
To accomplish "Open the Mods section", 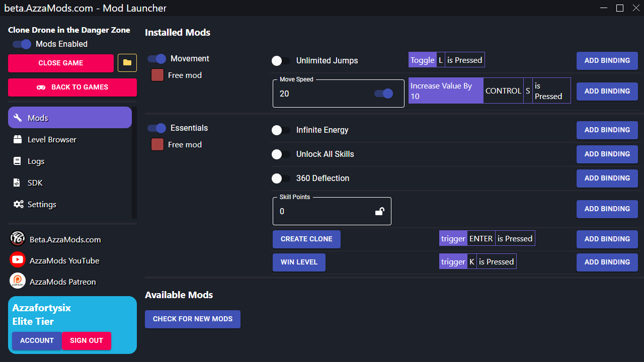I will pos(70,118).
